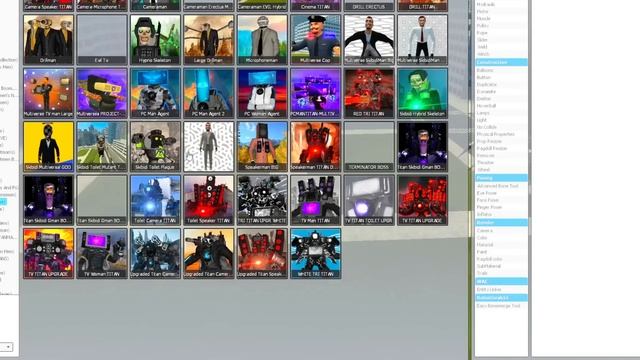The height and width of the screenshot is (360, 640).
Task: Select the Skibidi Hybrid Skeleton icon
Action: point(422,93)
